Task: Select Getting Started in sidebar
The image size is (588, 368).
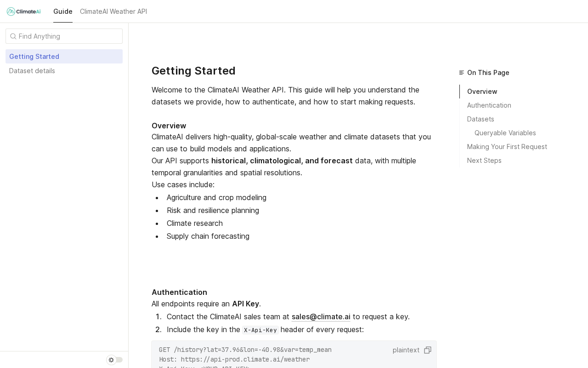Action: (x=64, y=57)
